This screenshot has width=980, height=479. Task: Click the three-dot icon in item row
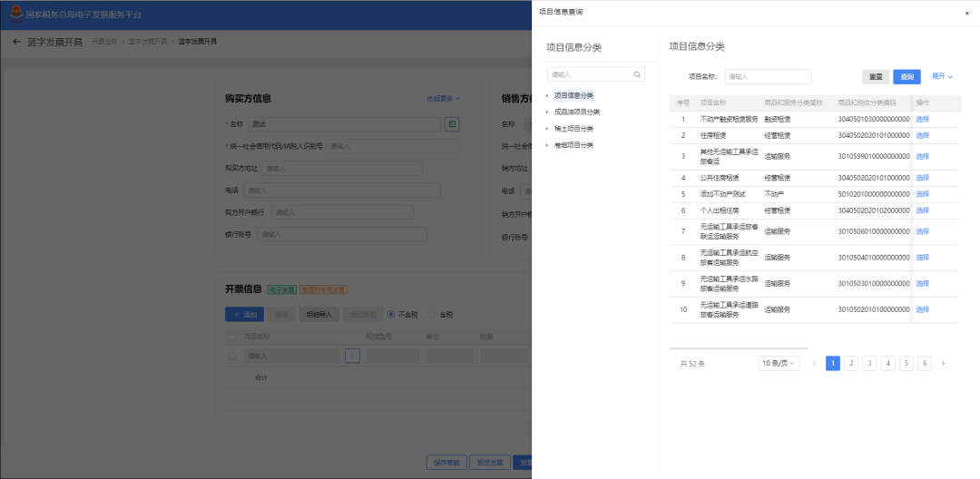(353, 357)
